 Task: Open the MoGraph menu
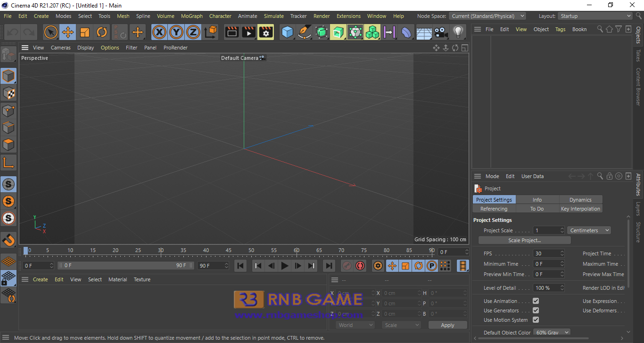pyautogui.click(x=191, y=16)
